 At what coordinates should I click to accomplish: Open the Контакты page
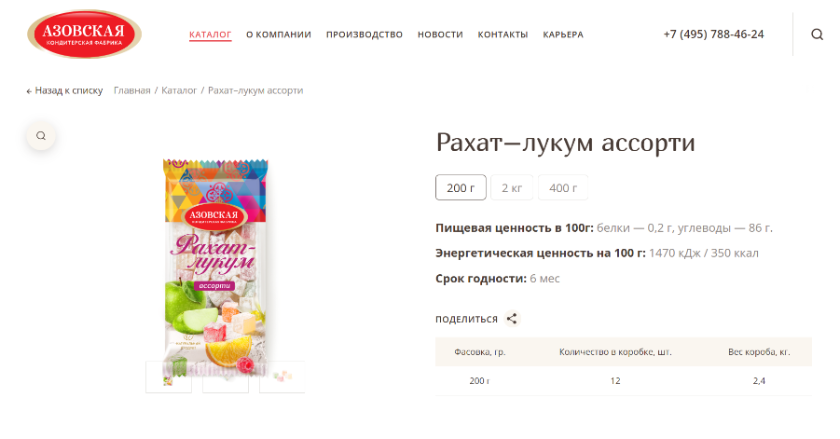(503, 34)
